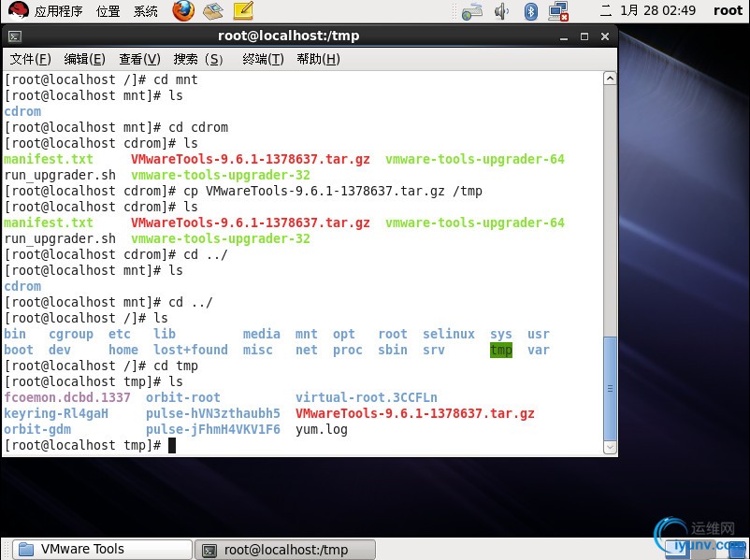
Task: Open the 位置 menu
Action: (108, 11)
